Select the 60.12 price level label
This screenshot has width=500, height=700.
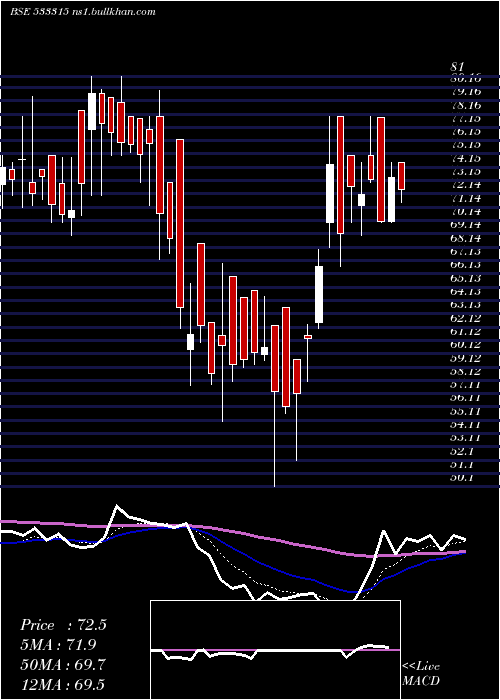pos(465,345)
